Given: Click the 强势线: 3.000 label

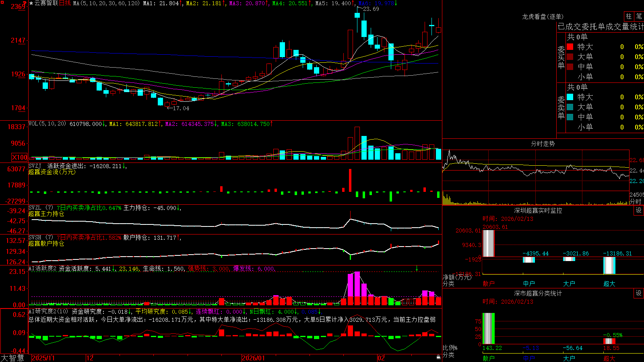Looking at the screenshot, I should (x=208, y=269).
